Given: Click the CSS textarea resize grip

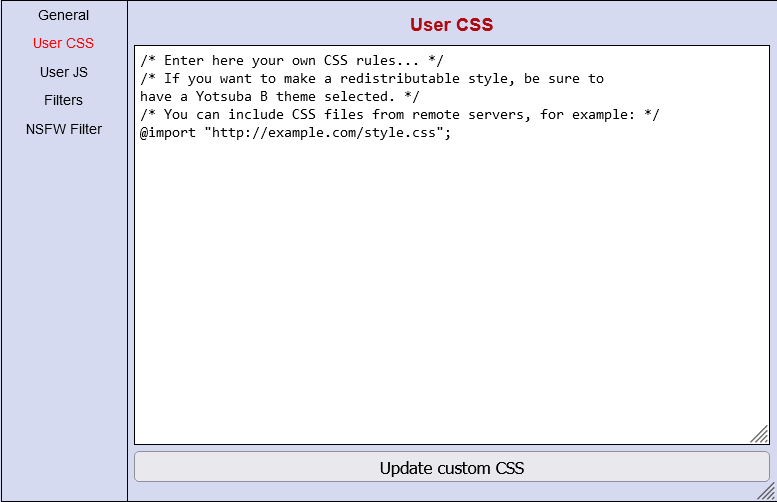Looking at the screenshot, I should 760,435.
